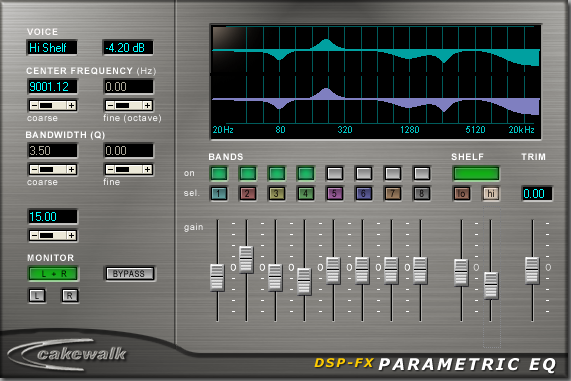The height and width of the screenshot is (381, 571).
Task: Increase fine bandwidth Q with plus
Action: click(x=147, y=169)
